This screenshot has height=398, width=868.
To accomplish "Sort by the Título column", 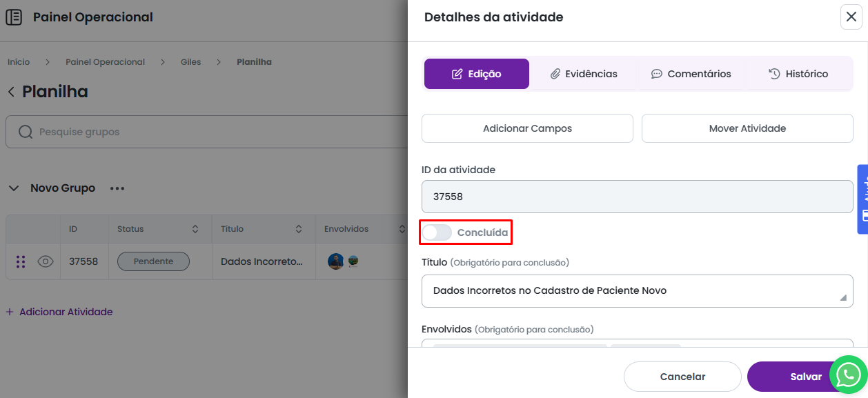I will [299, 229].
